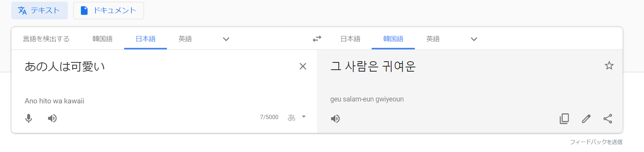Screen dimensions: 644x152
Task: Play the Korean translation audio
Action: (335, 119)
